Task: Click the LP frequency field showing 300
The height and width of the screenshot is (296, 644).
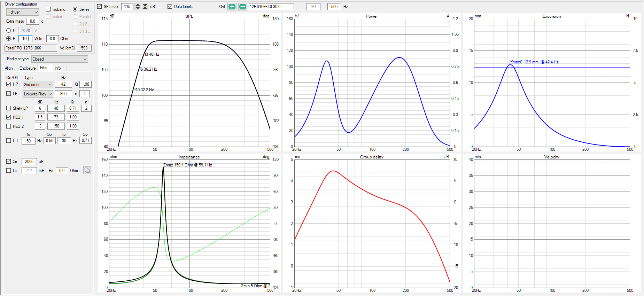Action: click(x=63, y=94)
